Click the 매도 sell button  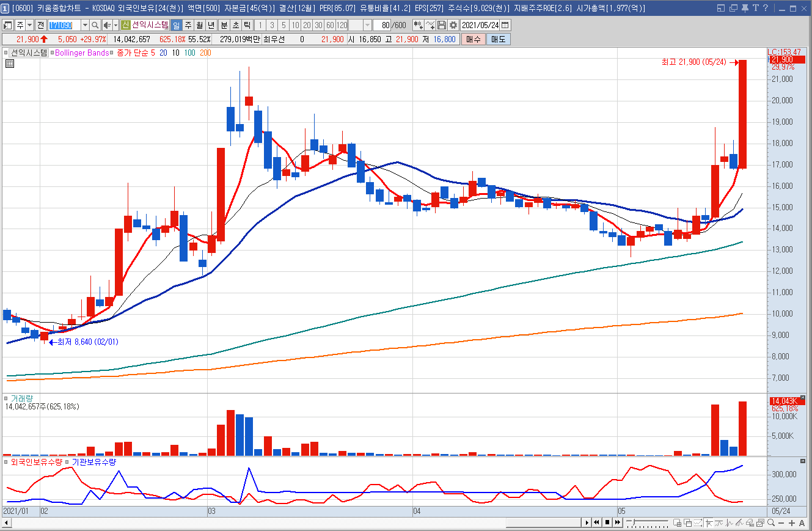pos(499,39)
